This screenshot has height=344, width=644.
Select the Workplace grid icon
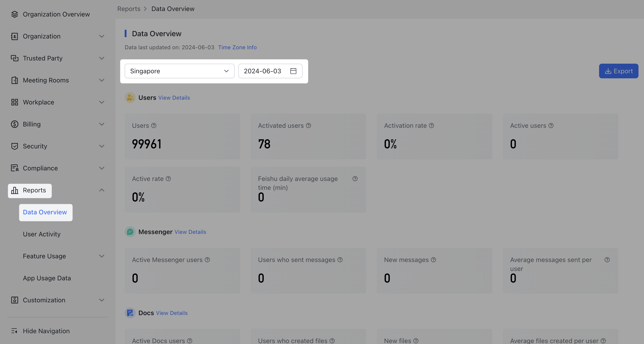[15, 102]
